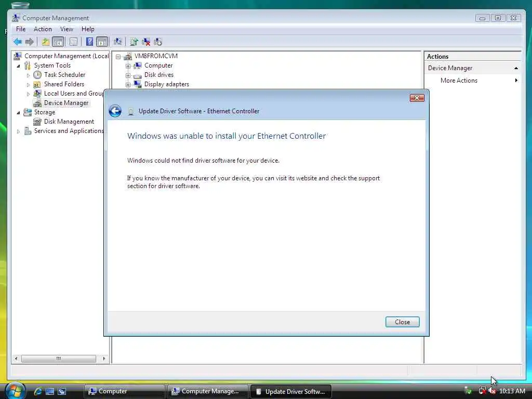Viewport: 532px width, 399px height.
Task: Switch to Update Driver Software taskbar button
Action: pos(291,391)
